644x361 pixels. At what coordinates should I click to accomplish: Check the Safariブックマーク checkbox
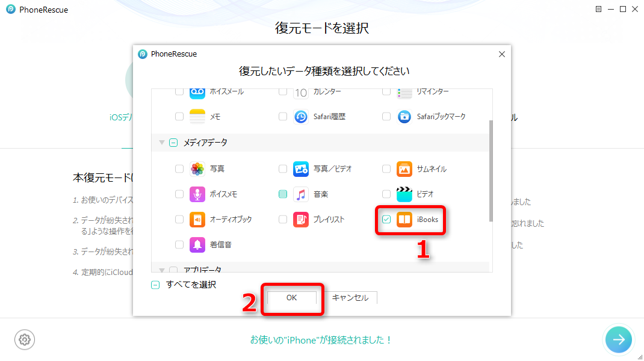point(386,117)
